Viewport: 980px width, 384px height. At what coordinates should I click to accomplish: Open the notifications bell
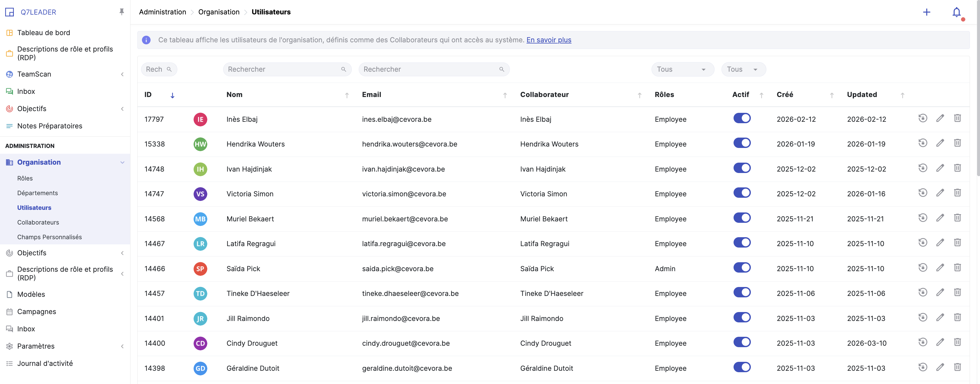point(956,12)
